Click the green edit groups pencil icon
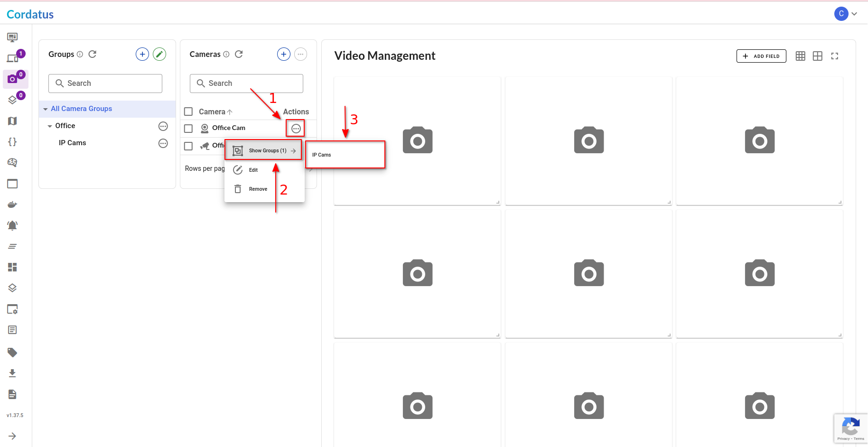The image size is (868, 447). pos(159,54)
